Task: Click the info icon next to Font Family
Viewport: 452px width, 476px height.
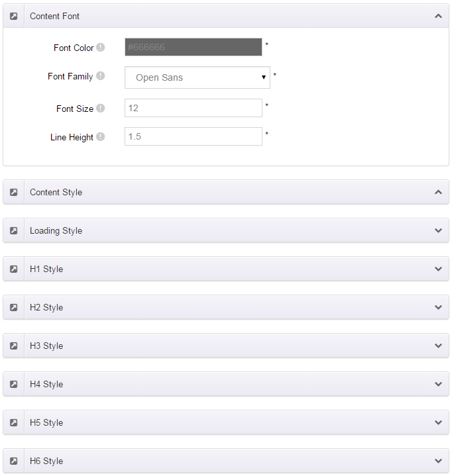Action: point(101,75)
